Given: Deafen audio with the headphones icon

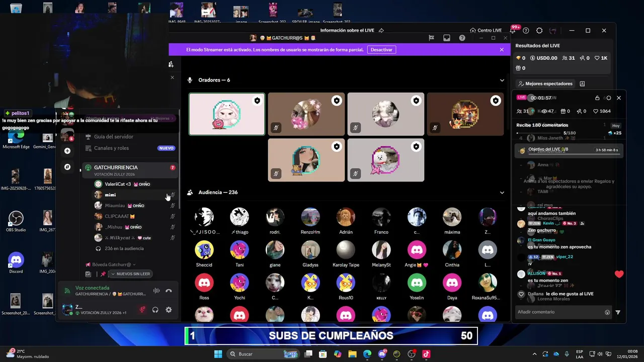Looking at the screenshot, I should 155,310.
